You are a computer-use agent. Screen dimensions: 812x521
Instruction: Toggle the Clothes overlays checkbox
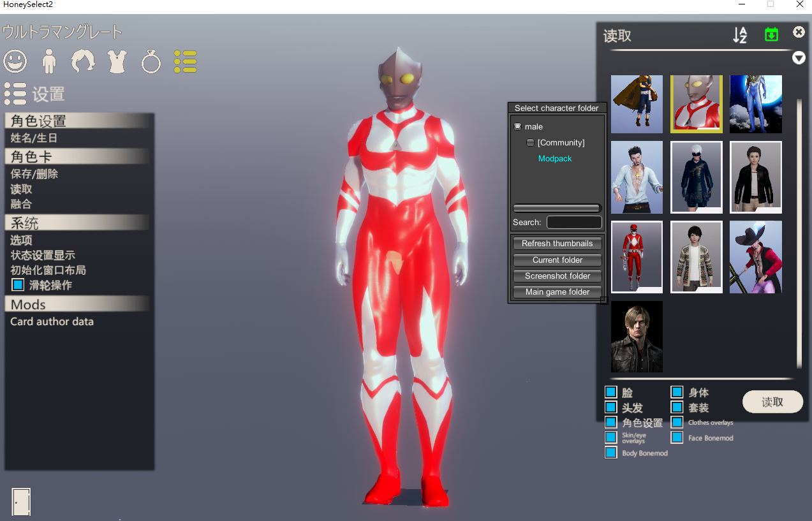[x=677, y=422]
